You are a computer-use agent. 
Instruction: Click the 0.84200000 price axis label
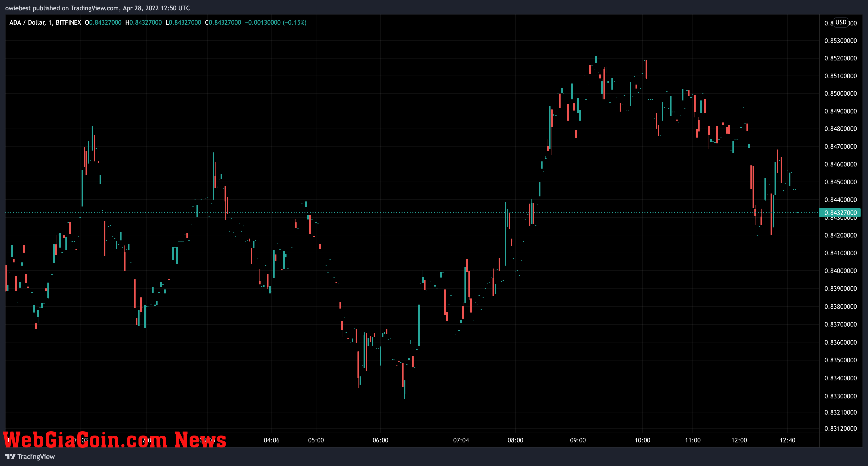pyautogui.click(x=840, y=235)
